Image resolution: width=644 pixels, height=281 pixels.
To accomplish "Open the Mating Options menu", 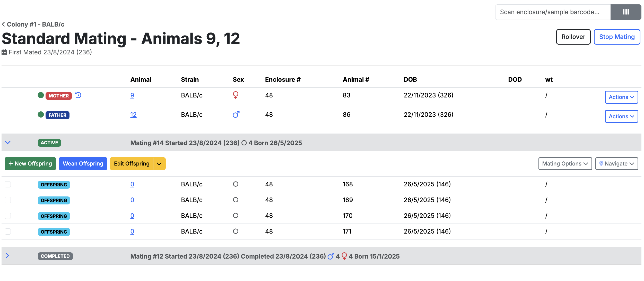I will coord(565,164).
